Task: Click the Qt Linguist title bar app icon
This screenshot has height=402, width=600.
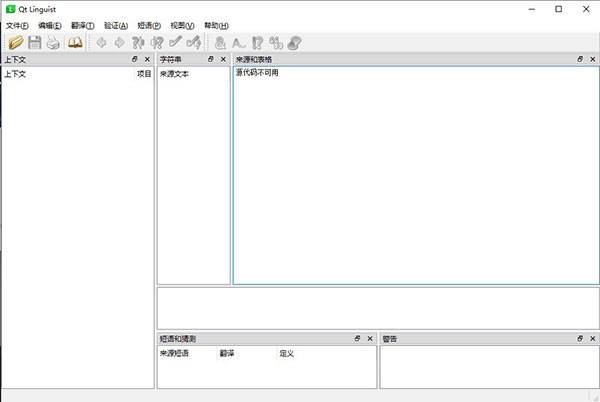Action: point(10,9)
